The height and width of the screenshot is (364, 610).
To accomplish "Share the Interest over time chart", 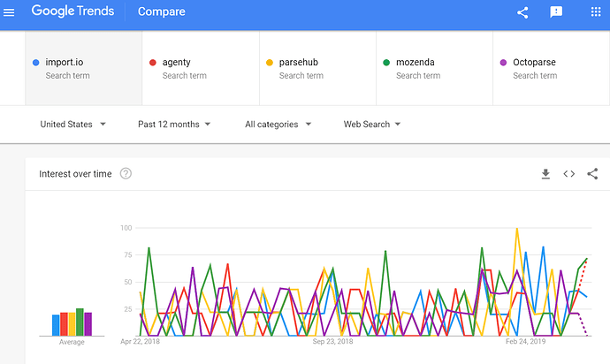I will coord(592,173).
